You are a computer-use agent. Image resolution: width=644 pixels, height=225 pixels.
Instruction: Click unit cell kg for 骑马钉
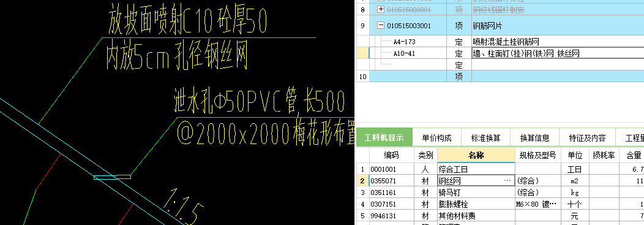pos(575,192)
